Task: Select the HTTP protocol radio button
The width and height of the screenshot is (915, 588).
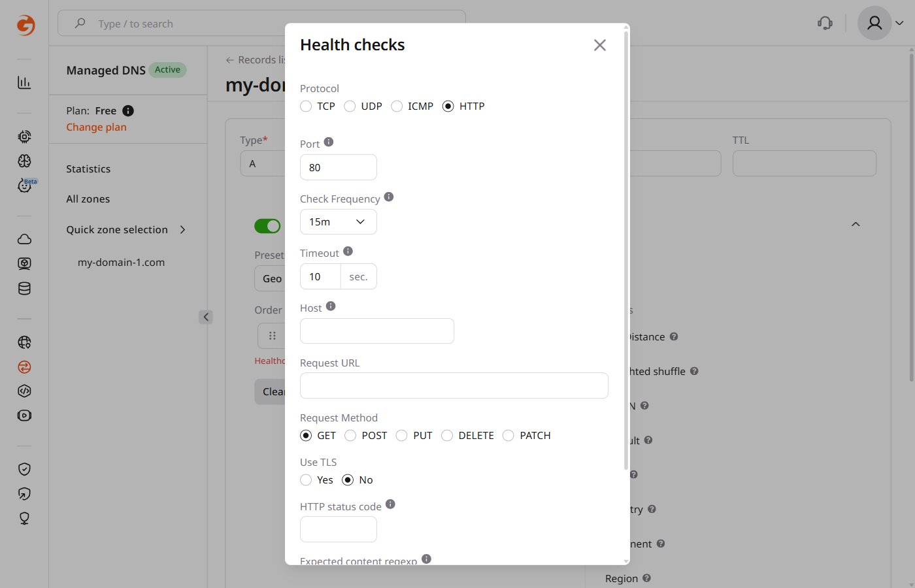Action: tap(448, 106)
